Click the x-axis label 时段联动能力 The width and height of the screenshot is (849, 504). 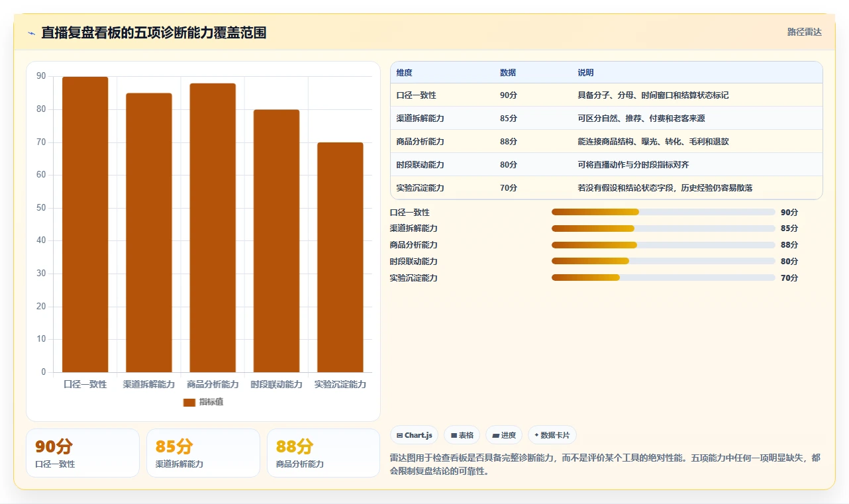(276, 384)
